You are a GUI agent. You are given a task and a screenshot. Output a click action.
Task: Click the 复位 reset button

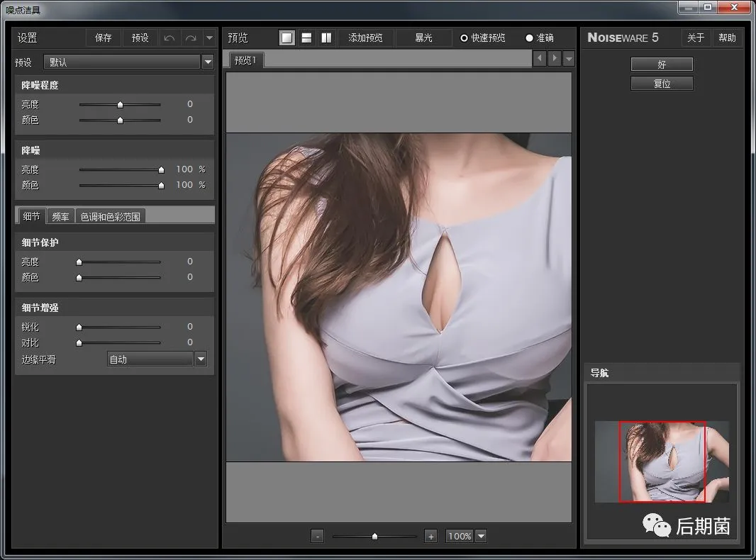[662, 84]
